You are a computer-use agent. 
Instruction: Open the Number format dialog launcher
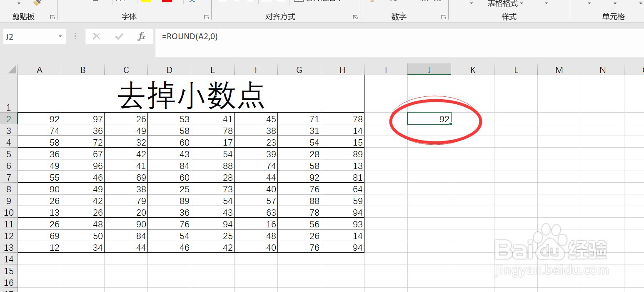pos(443,17)
